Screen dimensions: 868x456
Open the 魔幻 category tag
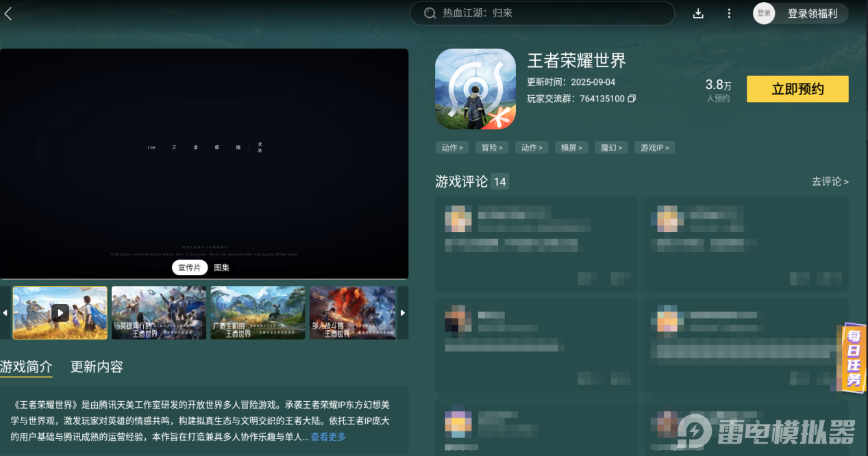pyautogui.click(x=610, y=147)
